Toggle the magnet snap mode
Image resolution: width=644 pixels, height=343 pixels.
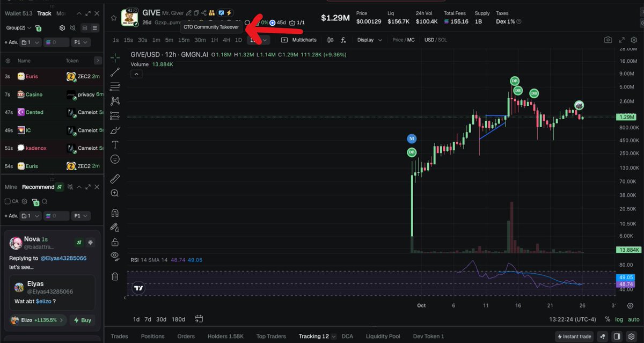pos(115,213)
